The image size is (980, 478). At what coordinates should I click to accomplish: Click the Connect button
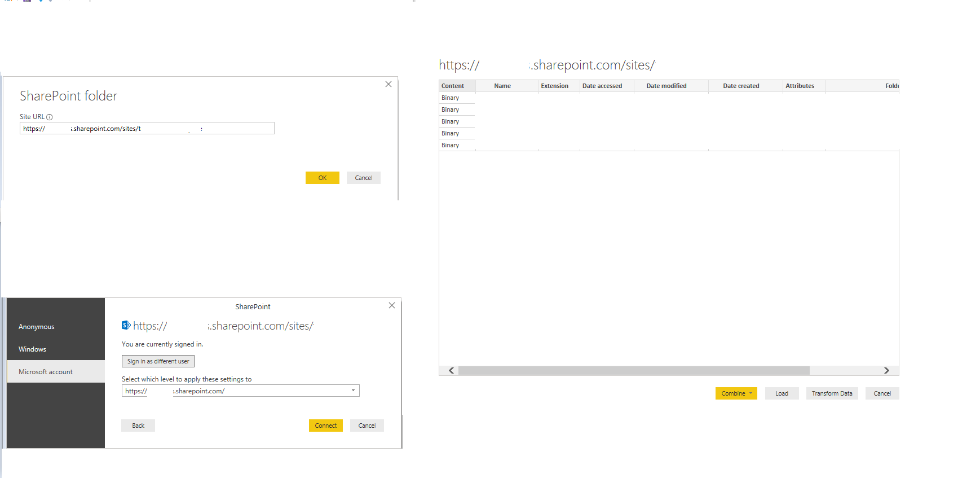326,426
